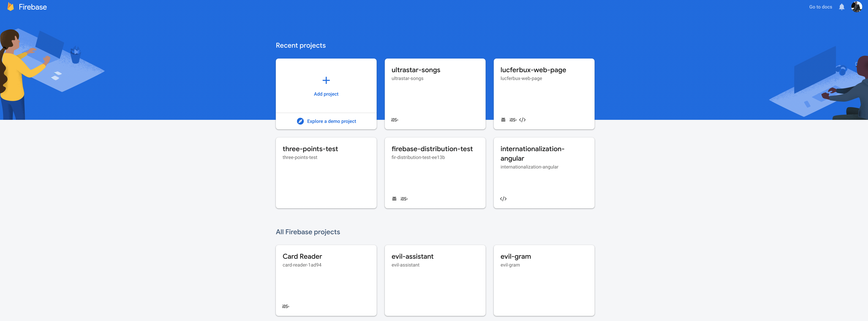The width and height of the screenshot is (868, 321).
Task: Click the plus icon to add project
Action: [326, 80]
